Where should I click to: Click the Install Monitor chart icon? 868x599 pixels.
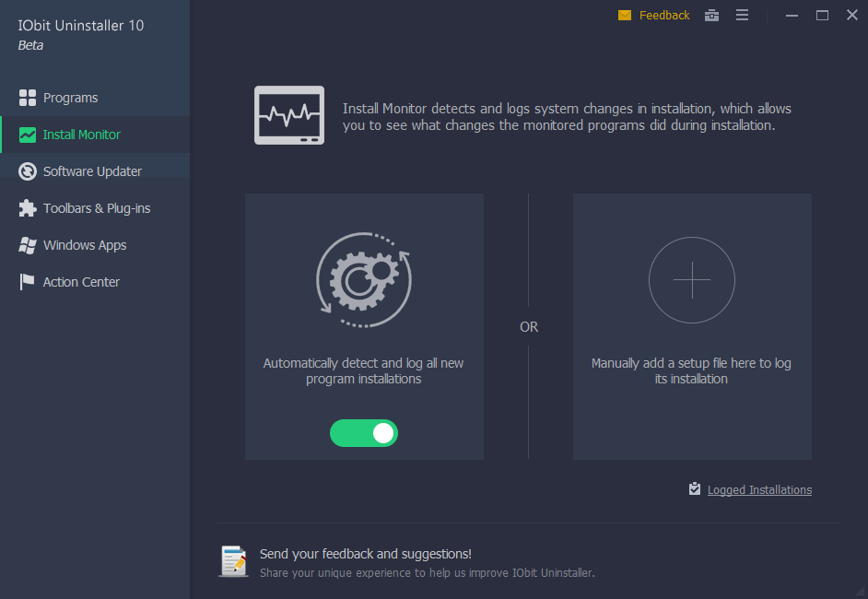(x=27, y=135)
